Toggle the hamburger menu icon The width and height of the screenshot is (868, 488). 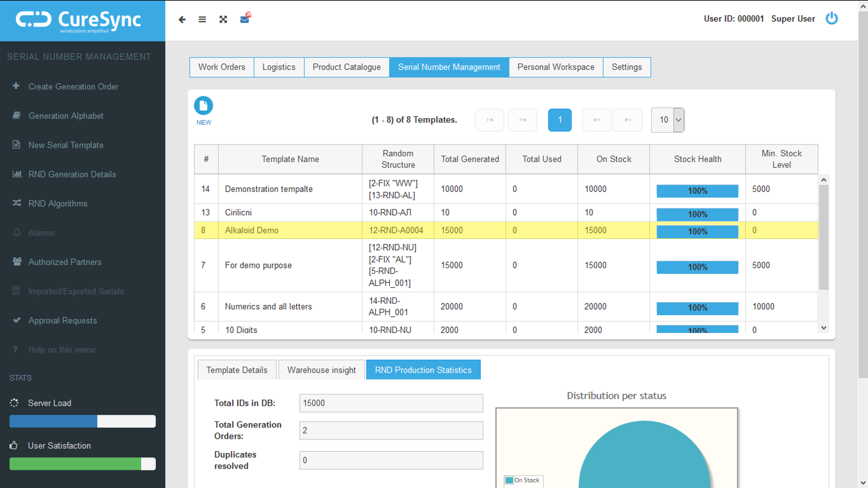[x=202, y=19]
